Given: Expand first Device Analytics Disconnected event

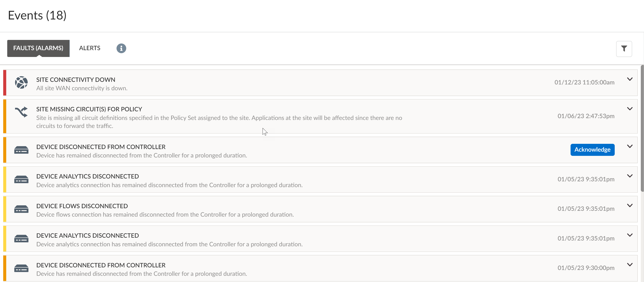Looking at the screenshot, I should coord(630,176).
